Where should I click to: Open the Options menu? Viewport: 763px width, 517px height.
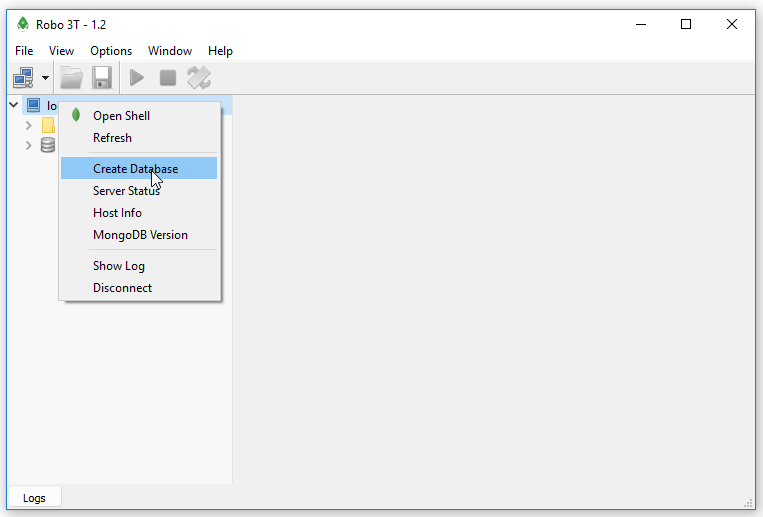click(111, 51)
